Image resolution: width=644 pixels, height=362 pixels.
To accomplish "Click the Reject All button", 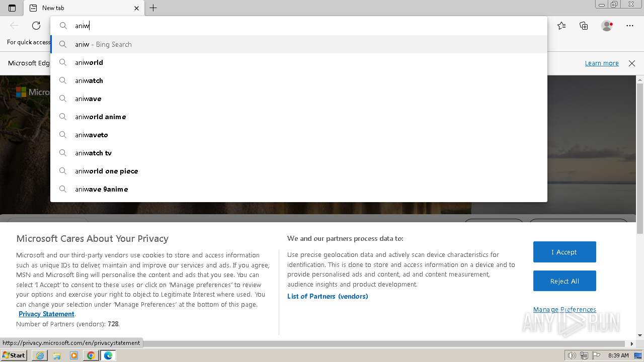I will [565, 281].
